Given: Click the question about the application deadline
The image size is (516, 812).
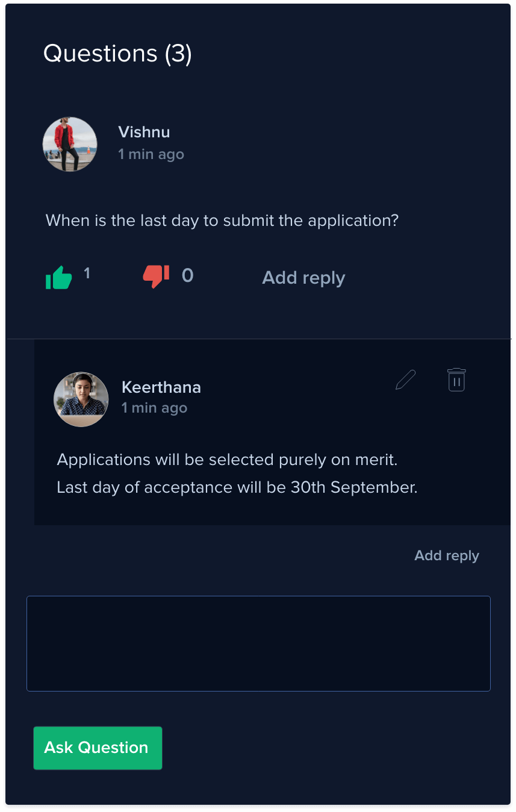Looking at the screenshot, I should 222,220.
